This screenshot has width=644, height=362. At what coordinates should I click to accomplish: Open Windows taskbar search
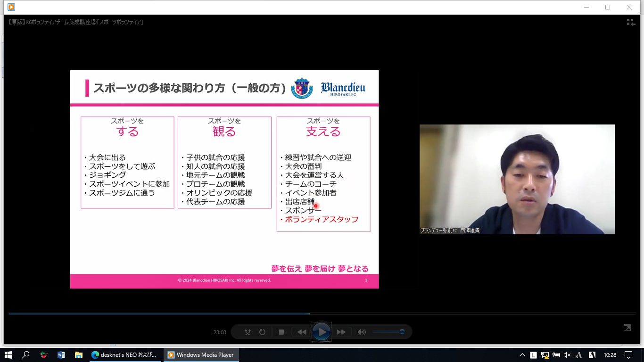point(26,355)
